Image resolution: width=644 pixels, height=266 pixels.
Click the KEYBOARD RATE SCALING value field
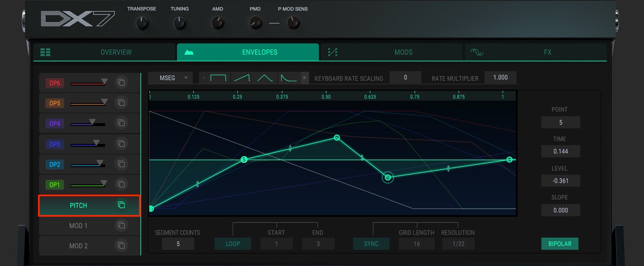(x=405, y=78)
